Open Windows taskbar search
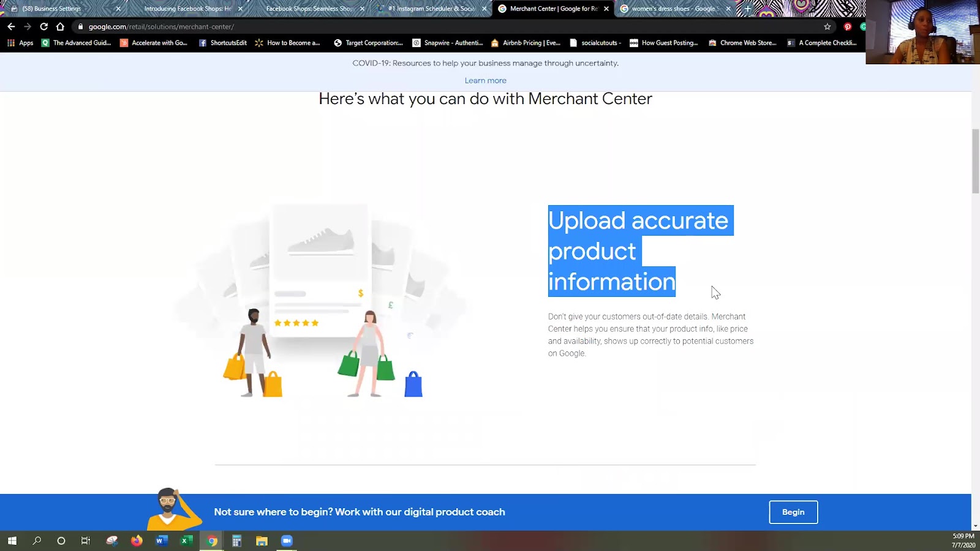The height and width of the screenshot is (551, 980). 37,541
